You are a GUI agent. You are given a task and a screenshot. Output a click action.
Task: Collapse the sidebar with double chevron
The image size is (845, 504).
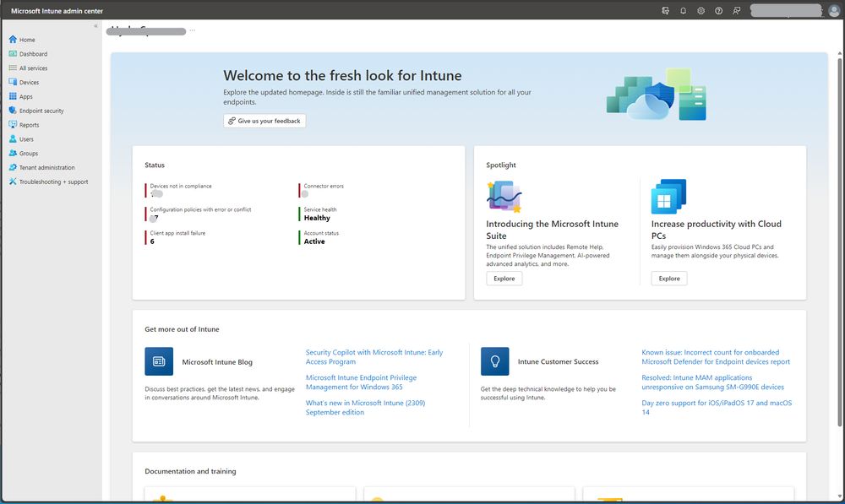(x=96, y=26)
